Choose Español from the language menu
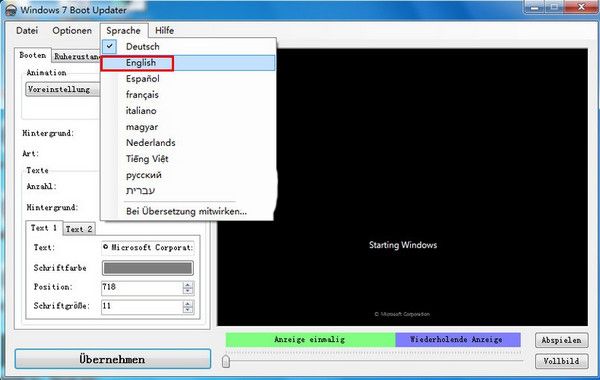 tap(188, 79)
